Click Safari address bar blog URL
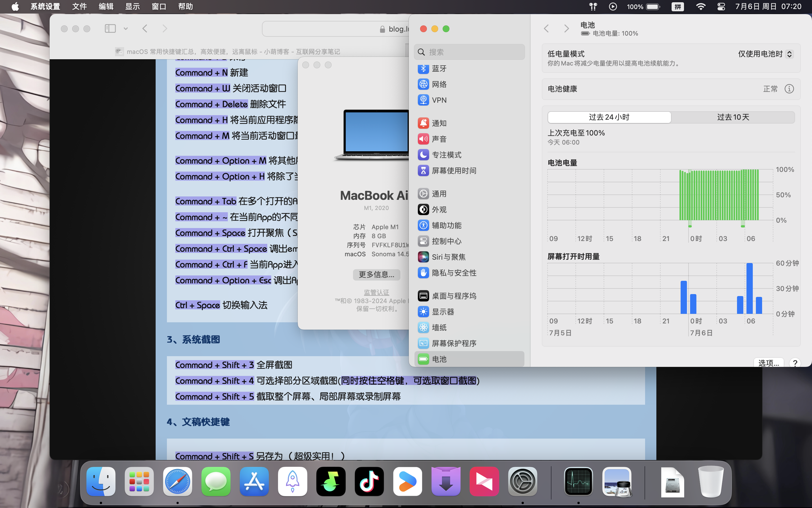Viewport: 812px width, 508px height. click(x=336, y=29)
